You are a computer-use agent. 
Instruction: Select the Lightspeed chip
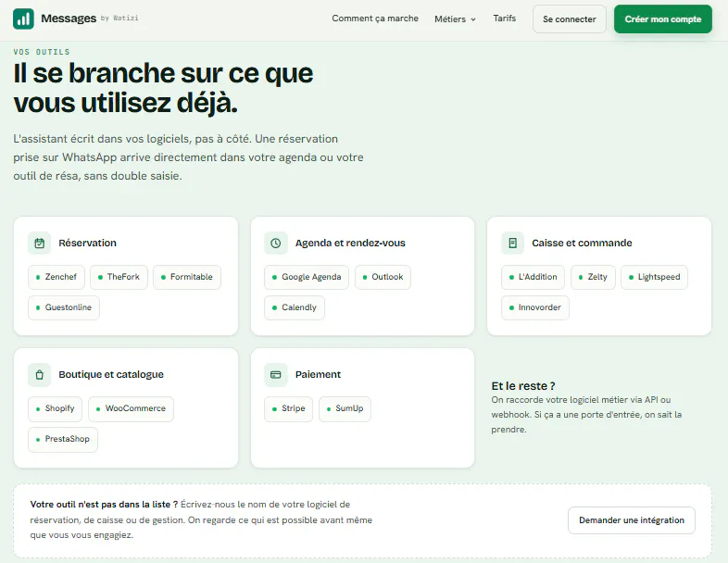(654, 277)
